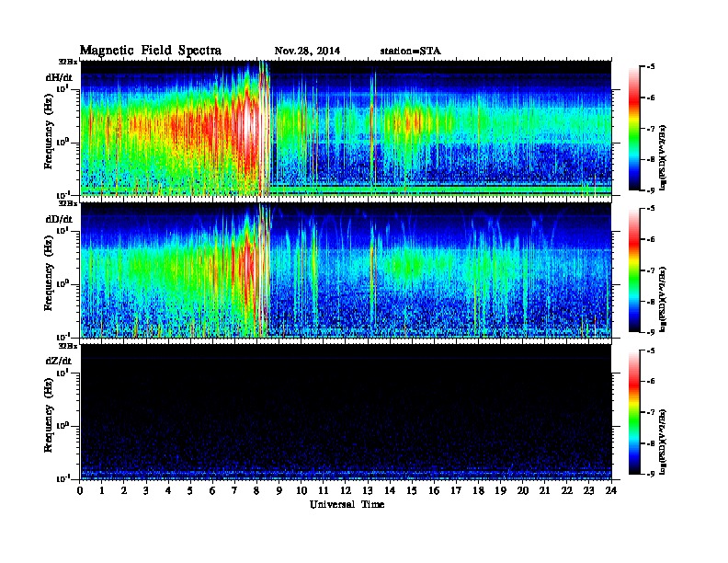Click the "station=STA" header text
Image resolution: width=728 pixels, height=563 pixels.
pyautogui.click(x=411, y=52)
